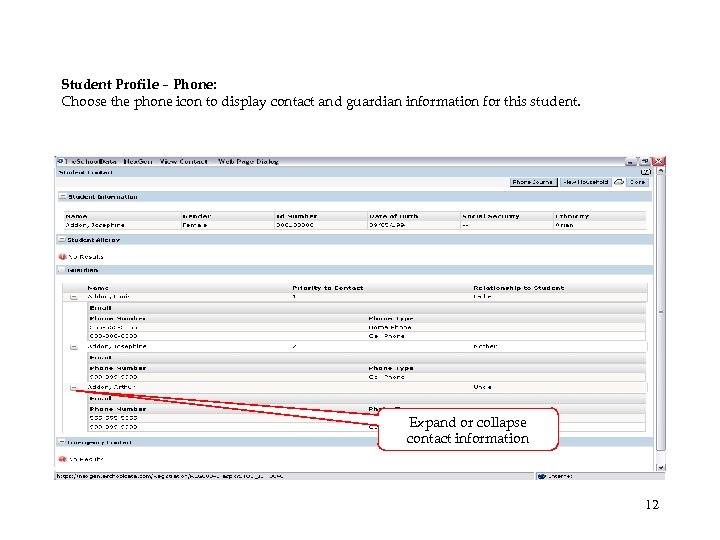Click the Asian ethnicity cell
720x540 pixels.
pyautogui.click(x=564, y=225)
